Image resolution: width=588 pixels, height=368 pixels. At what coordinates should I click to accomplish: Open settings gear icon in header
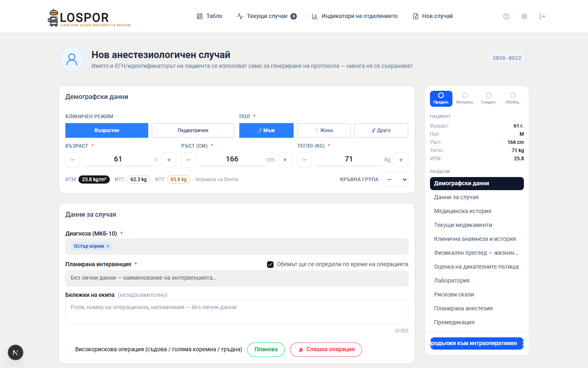[524, 16]
